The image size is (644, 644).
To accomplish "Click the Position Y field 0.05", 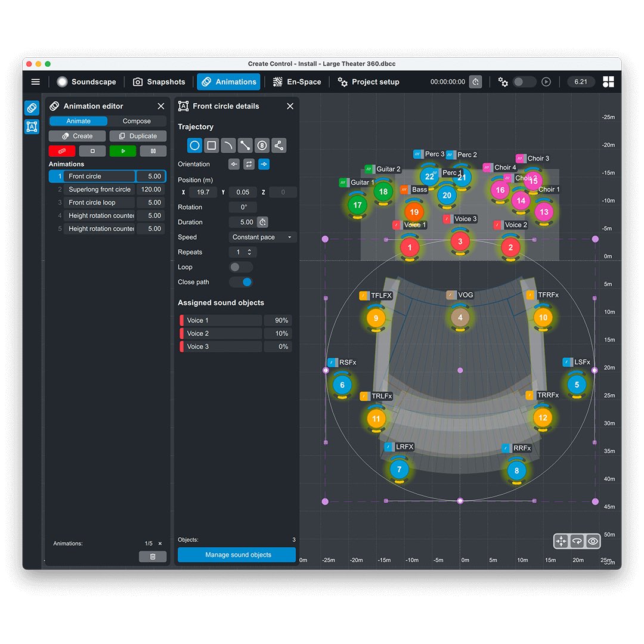I will (x=243, y=192).
